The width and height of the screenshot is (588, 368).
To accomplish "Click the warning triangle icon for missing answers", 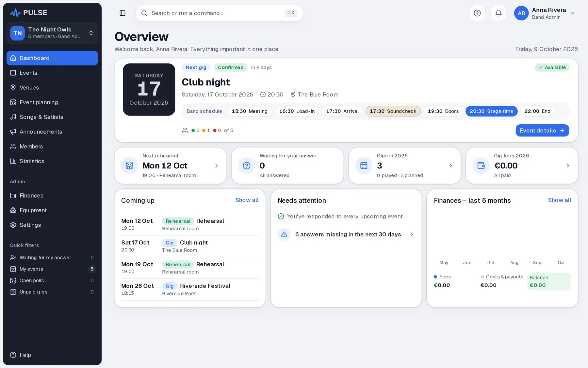I will [284, 234].
